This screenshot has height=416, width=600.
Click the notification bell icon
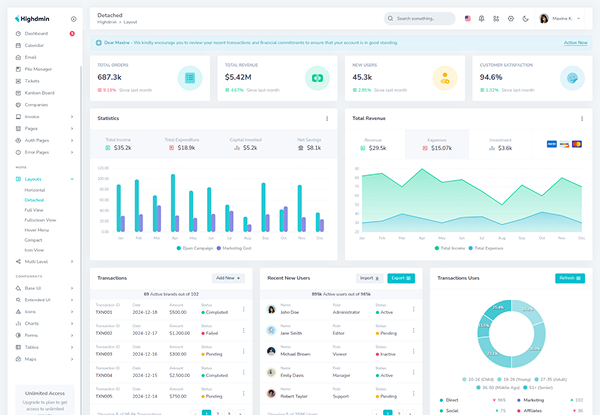pos(481,18)
